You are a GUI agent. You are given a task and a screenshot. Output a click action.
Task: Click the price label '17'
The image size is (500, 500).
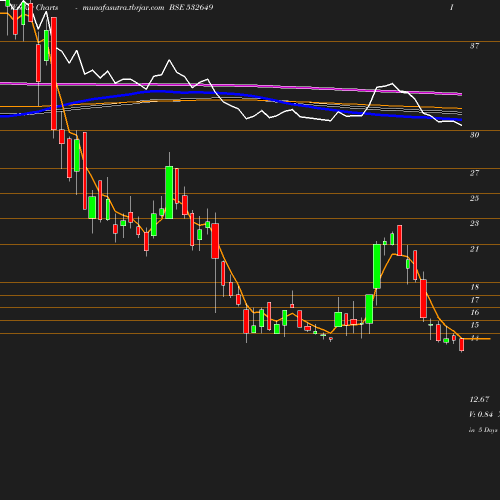[475, 300]
